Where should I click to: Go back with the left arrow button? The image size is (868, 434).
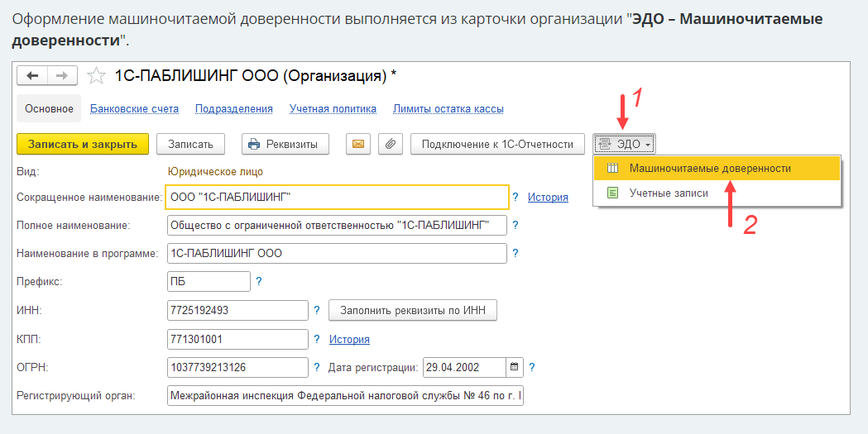point(32,76)
